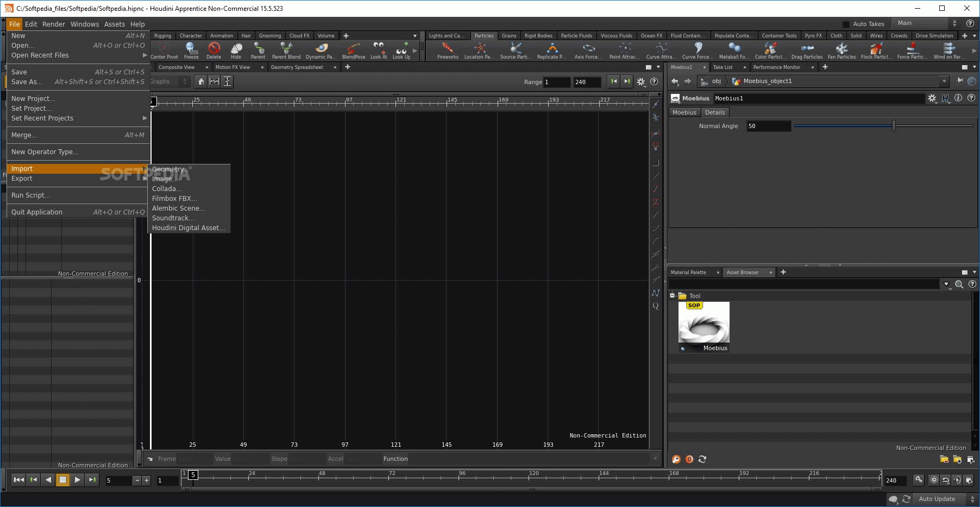Click the Source Particle Emitter tool
Image resolution: width=980 pixels, height=507 pixels.
click(x=516, y=50)
